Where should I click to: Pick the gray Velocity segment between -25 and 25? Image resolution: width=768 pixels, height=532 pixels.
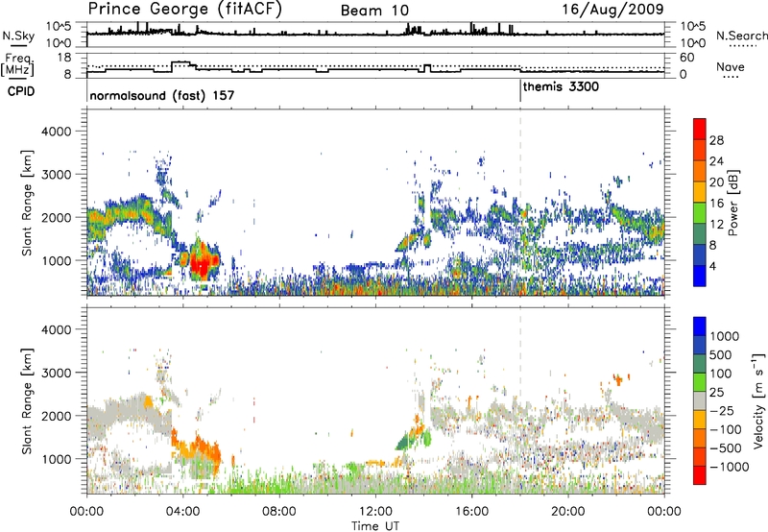coord(700,400)
